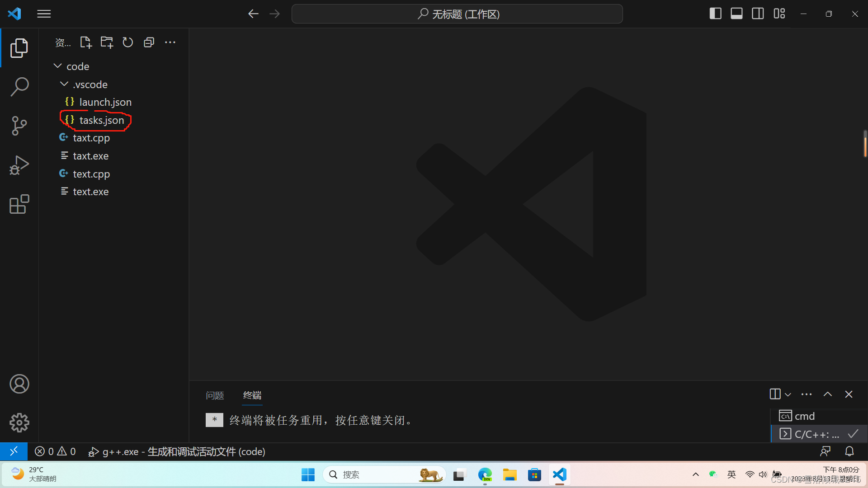Collapse all folders in explorer
Viewport: 868px width, 488px height.
tap(149, 42)
